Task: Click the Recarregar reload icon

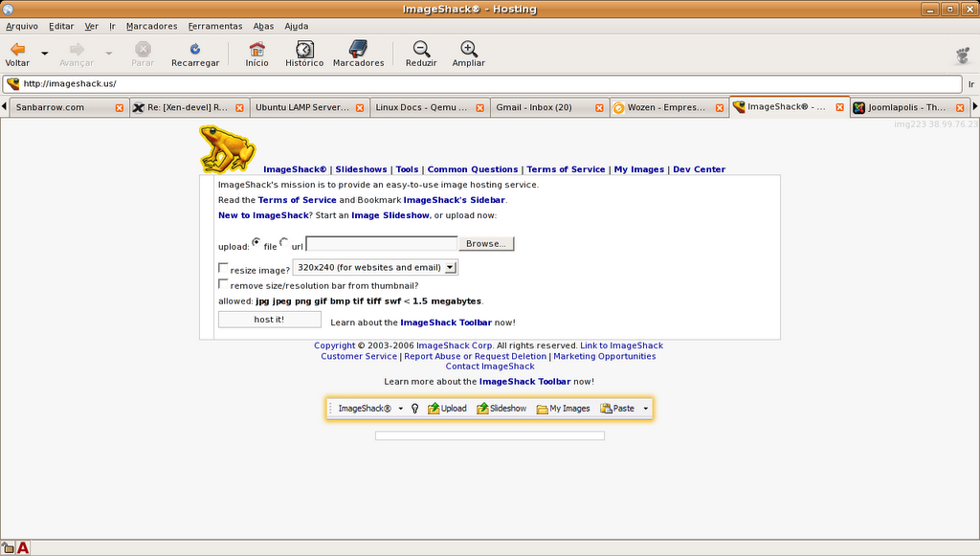Action: [x=195, y=49]
